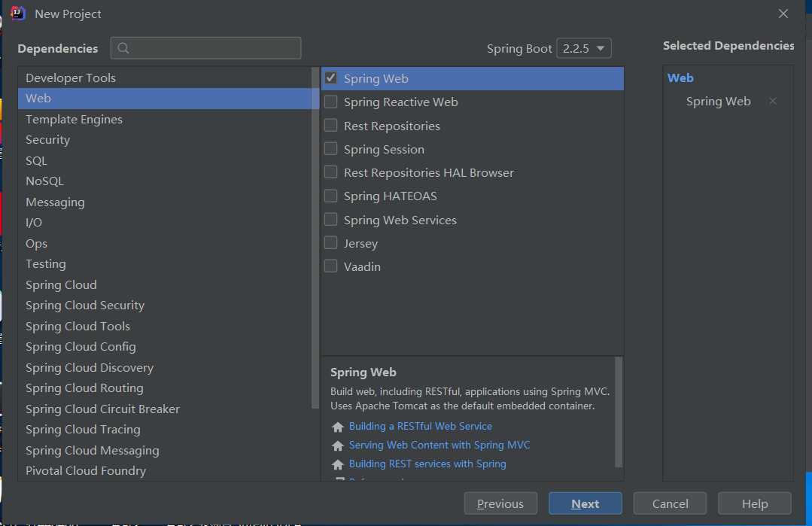Click home icon beside Serving Web Content
The image size is (812, 526).
[x=338, y=445]
